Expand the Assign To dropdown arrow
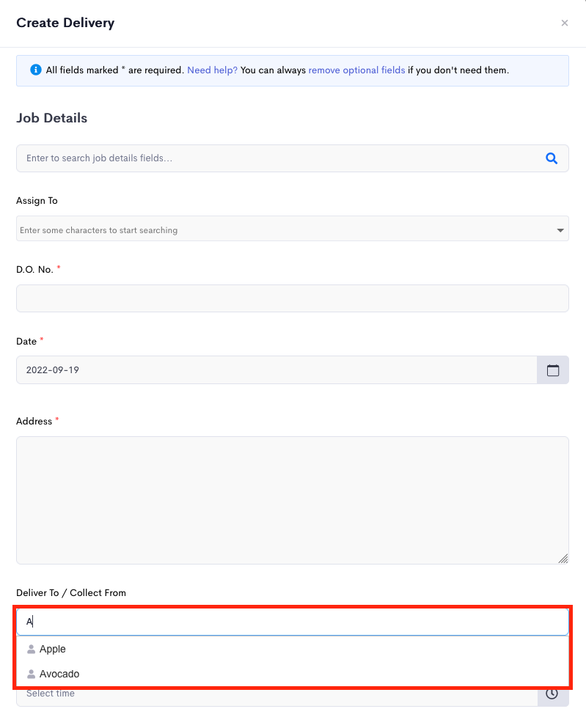 pyautogui.click(x=560, y=230)
